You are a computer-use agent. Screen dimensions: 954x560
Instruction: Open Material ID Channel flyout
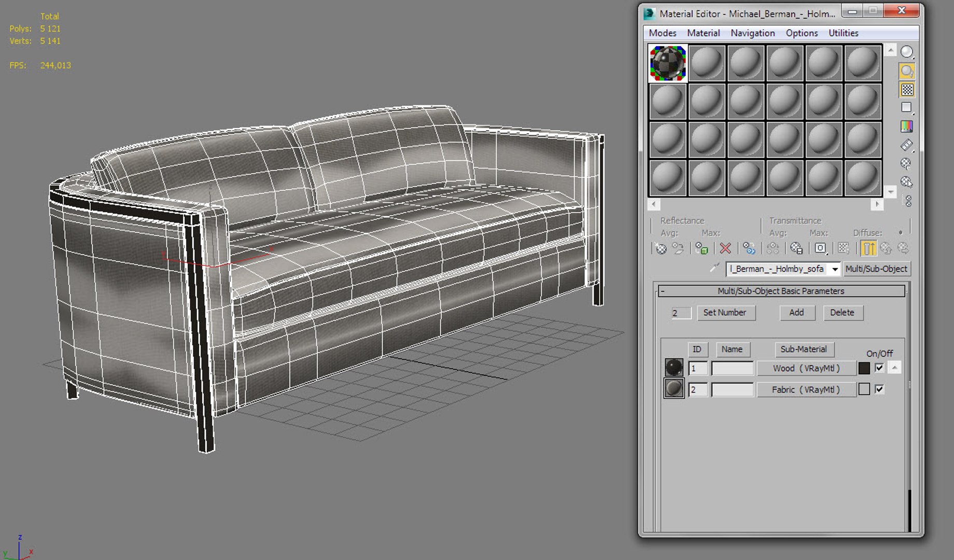820,248
